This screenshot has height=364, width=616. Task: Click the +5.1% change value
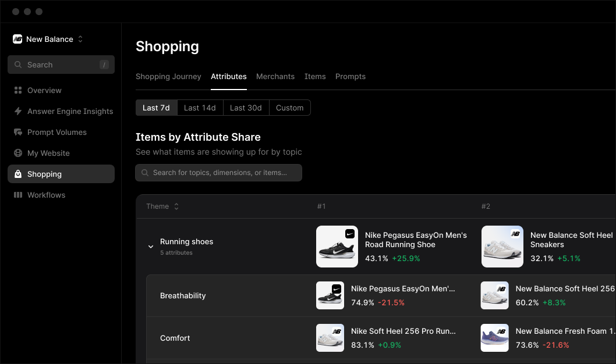point(569,259)
